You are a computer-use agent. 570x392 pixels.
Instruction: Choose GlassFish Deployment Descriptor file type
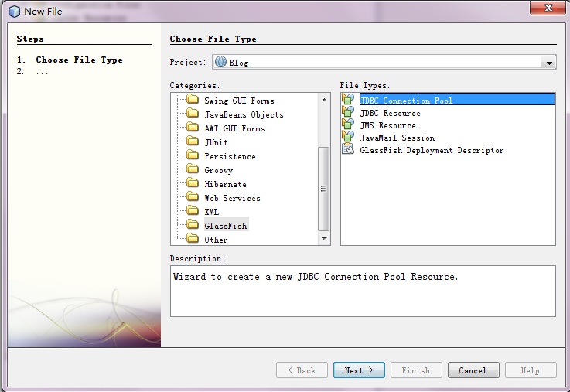tap(432, 151)
